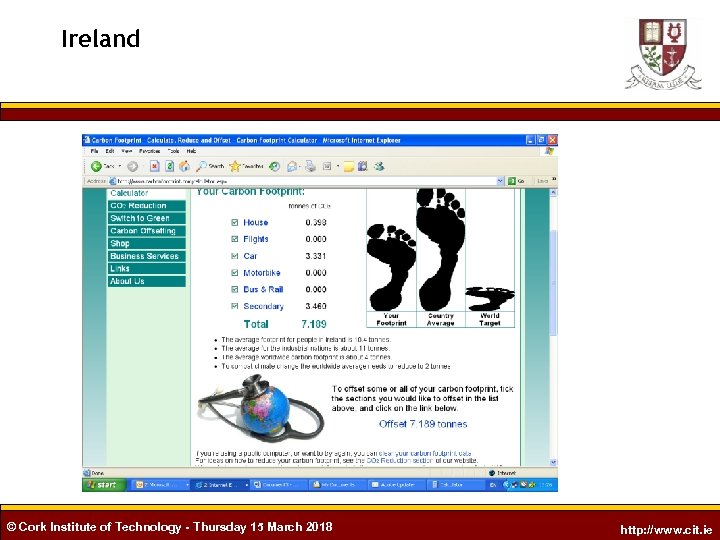The width and height of the screenshot is (720, 540).
Task: Open the Switch to Green sidebar link
Action: pyautogui.click(x=146, y=218)
